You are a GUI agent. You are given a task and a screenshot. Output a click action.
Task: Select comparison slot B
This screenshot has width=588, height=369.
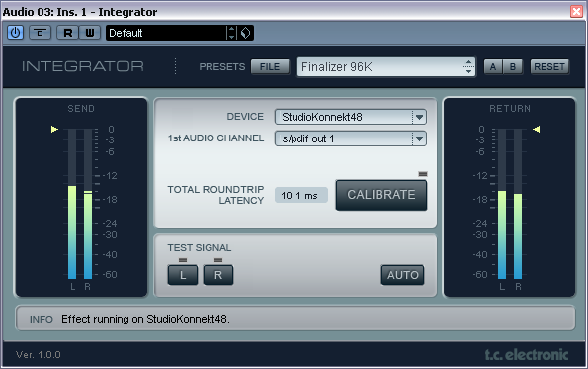pos(513,67)
